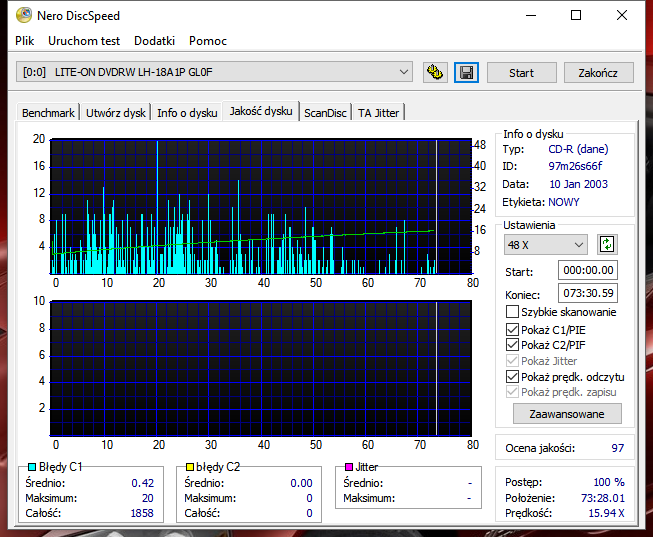Click the greyed Pokaż prędk. zapisu checkbox
The width and height of the screenshot is (653, 537).
pyautogui.click(x=512, y=392)
